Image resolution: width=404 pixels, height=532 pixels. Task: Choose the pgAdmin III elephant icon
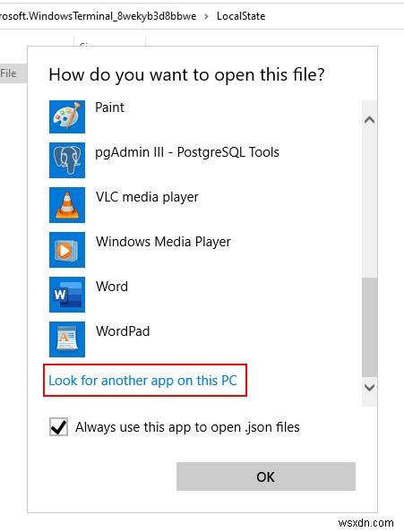pos(67,160)
